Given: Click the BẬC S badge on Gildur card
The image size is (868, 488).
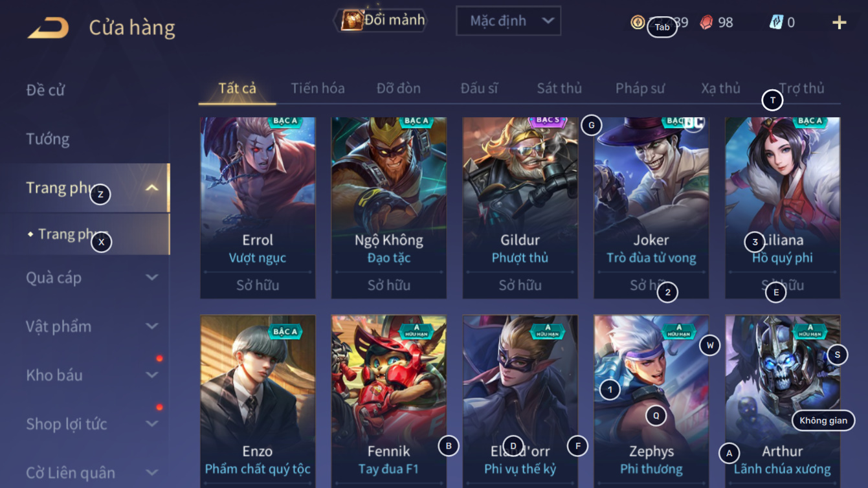Looking at the screenshot, I should (548, 121).
